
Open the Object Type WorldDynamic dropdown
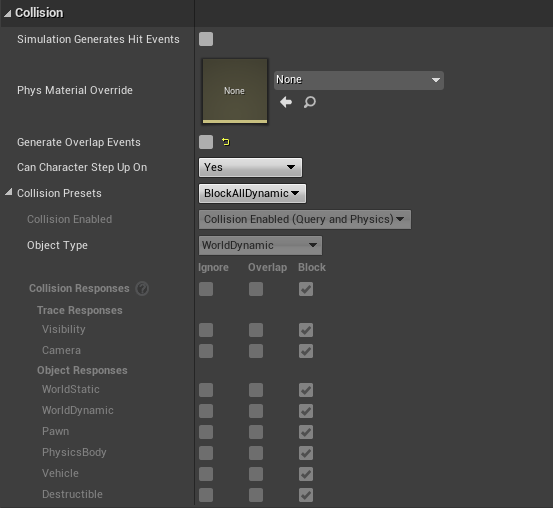[x=260, y=246]
